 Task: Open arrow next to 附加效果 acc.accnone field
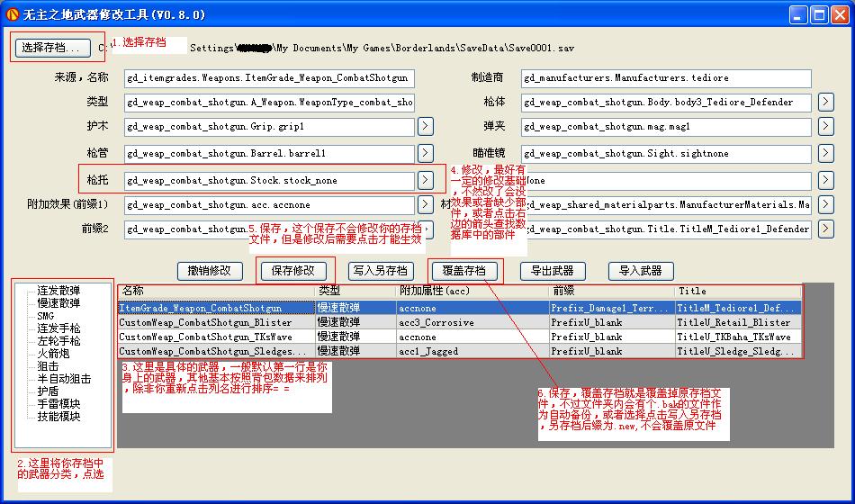tap(426, 205)
